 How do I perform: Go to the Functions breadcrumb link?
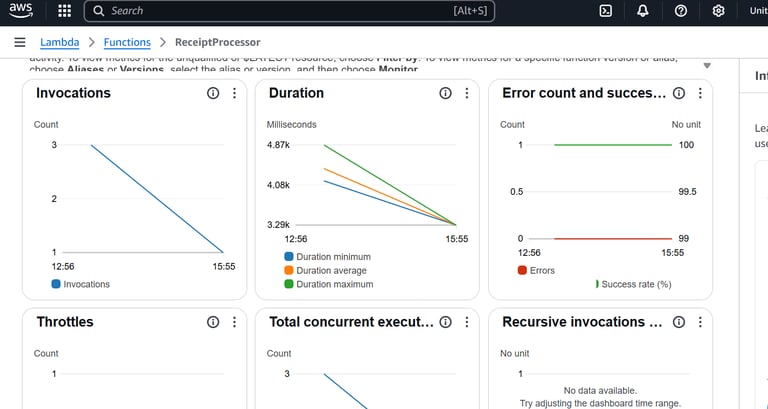point(127,43)
